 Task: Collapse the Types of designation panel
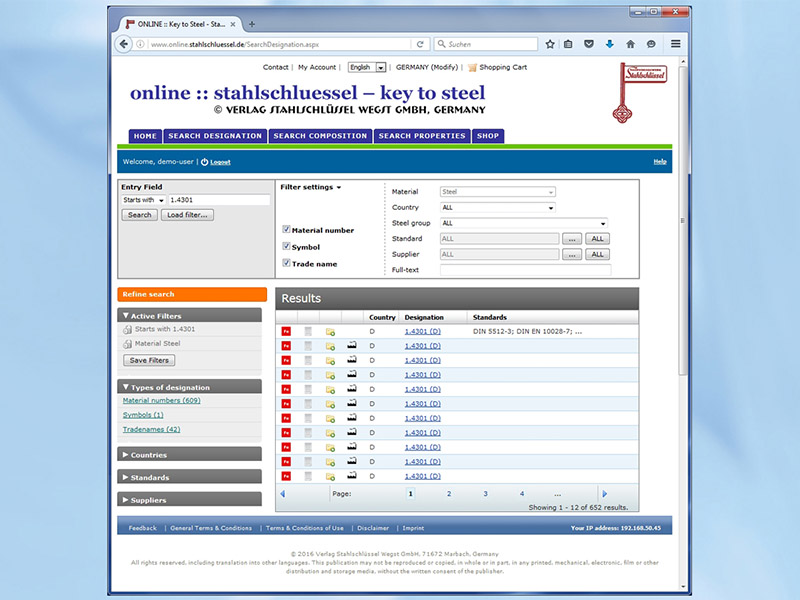189,387
